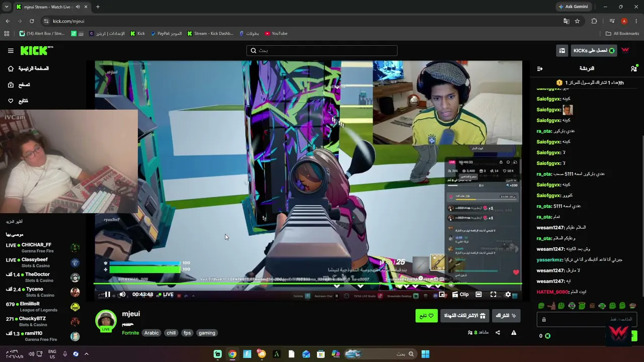Open the Fortnite category link

click(130, 333)
